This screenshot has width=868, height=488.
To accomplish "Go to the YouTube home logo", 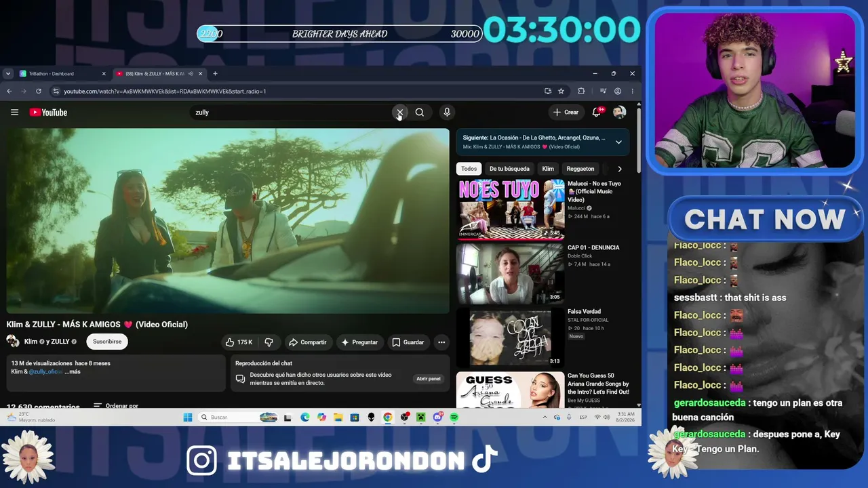I will click(48, 113).
